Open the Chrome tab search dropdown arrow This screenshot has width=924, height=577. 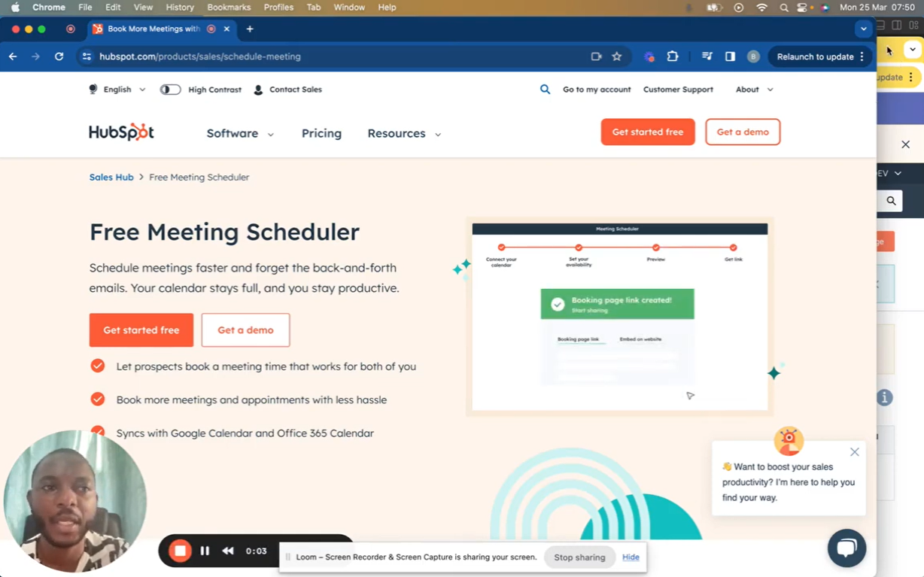(863, 29)
